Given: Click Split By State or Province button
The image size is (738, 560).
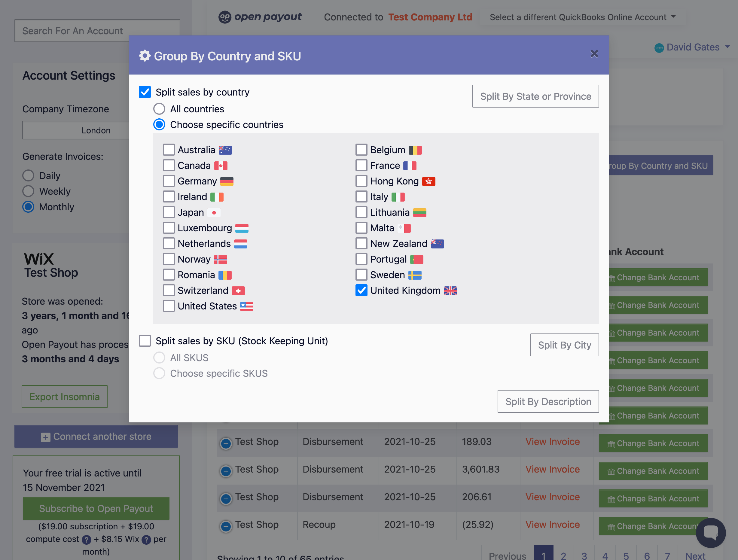Looking at the screenshot, I should point(535,96).
